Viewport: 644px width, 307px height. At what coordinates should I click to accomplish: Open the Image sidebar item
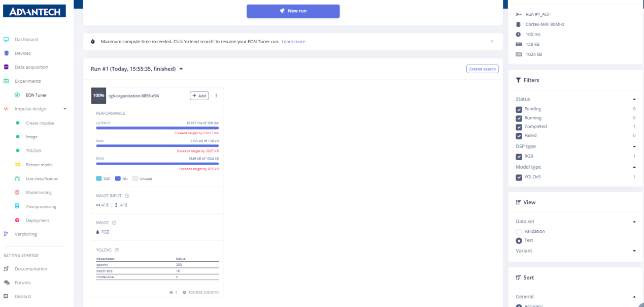(31, 137)
